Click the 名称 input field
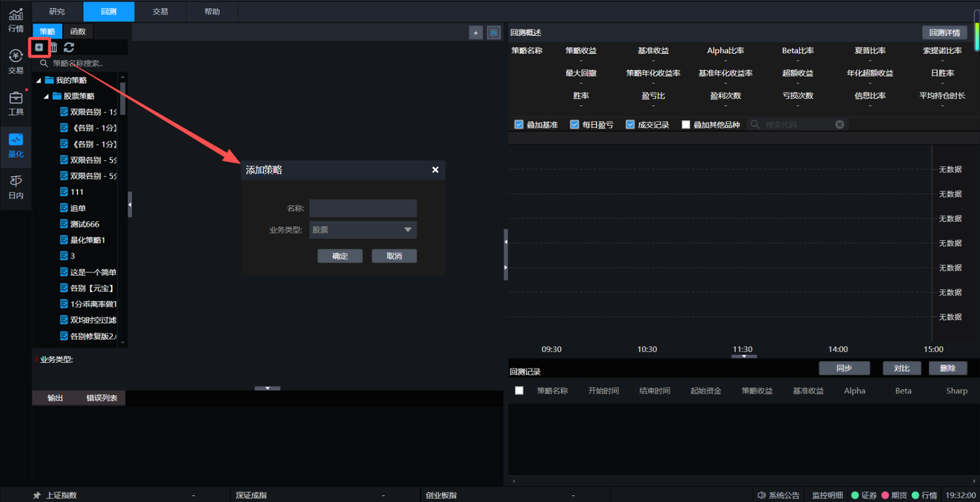 [363, 208]
